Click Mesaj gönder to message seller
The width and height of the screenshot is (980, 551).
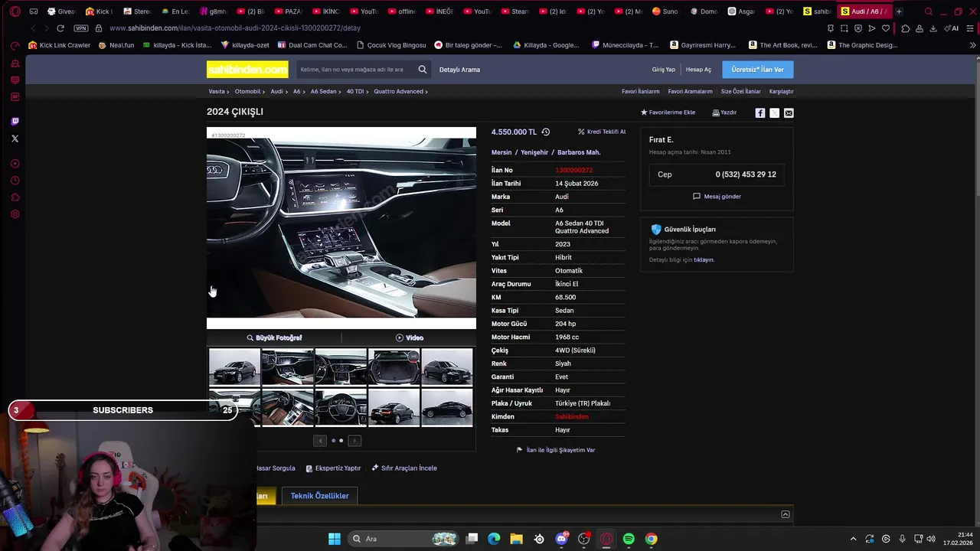tap(717, 197)
